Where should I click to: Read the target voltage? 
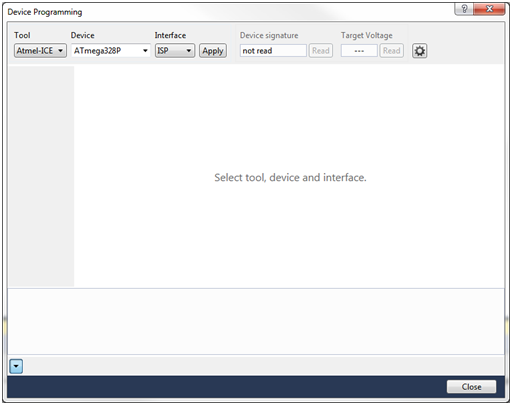[x=391, y=51]
